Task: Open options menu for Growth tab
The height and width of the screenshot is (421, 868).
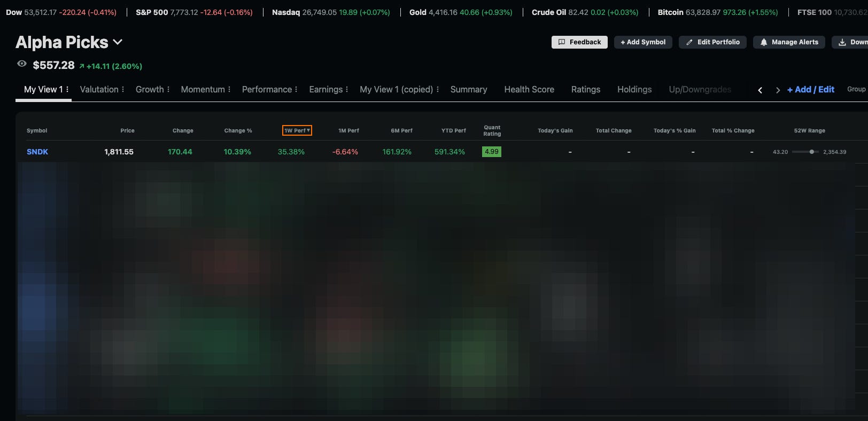Action: [168, 89]
